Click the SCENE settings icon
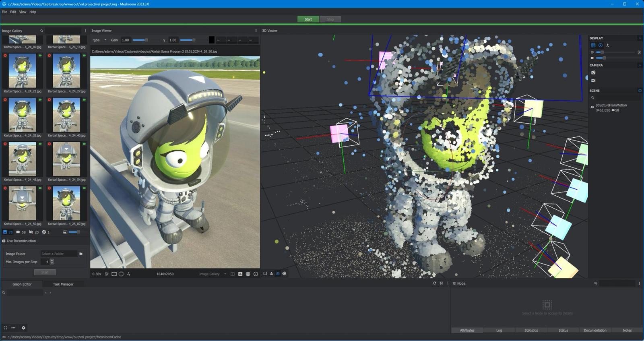The width and height of the screenshot is (644, 341). [640, 91]
